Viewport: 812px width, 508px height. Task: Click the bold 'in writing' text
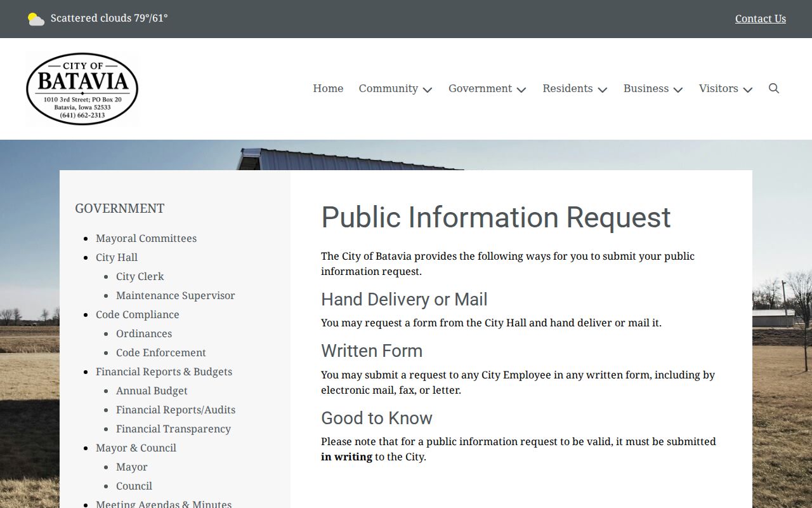click(x=346, y=457)
